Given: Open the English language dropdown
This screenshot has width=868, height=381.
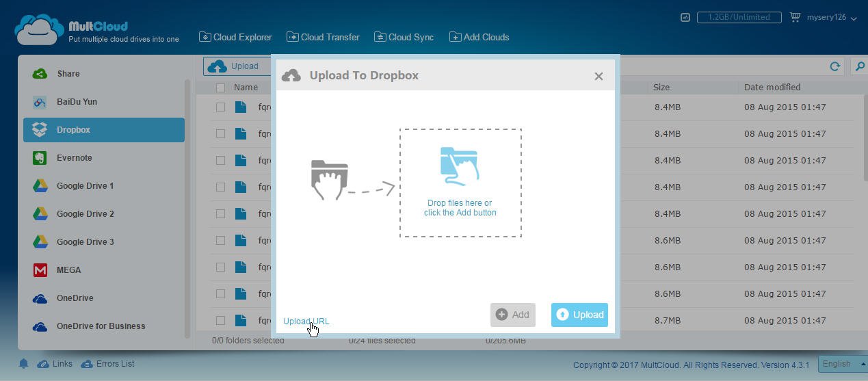Looking at the screenshot, I should (x=842, y=364).
